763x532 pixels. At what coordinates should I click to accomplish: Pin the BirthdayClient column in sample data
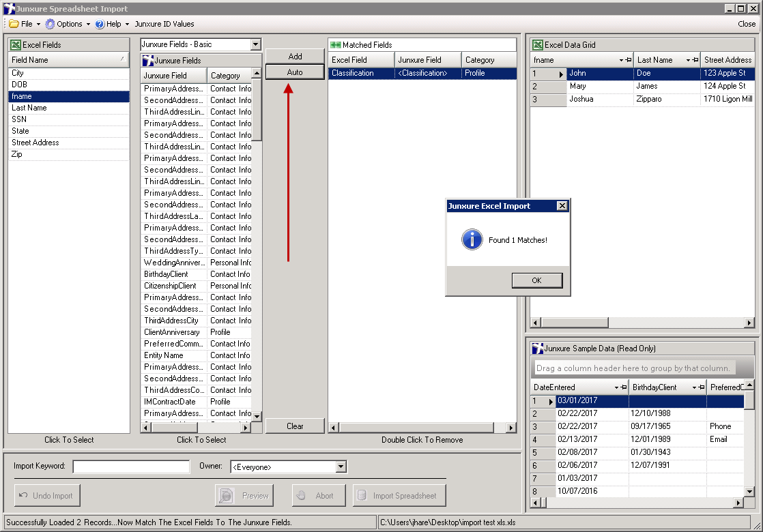coord(702,387)
